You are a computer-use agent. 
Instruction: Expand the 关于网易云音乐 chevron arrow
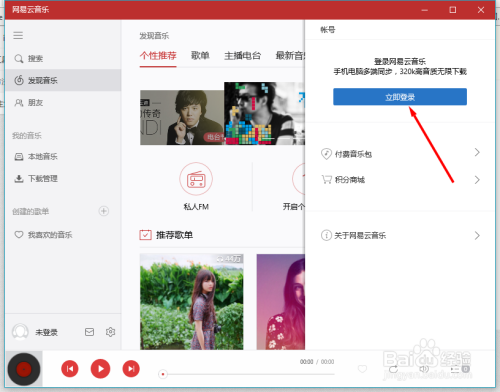point(477,235)
